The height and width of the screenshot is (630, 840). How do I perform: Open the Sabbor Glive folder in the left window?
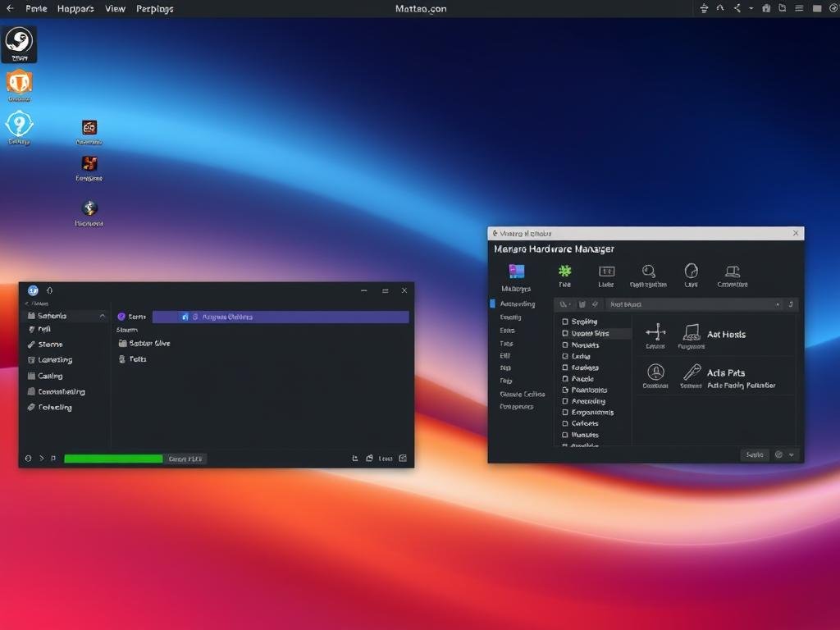144,344
